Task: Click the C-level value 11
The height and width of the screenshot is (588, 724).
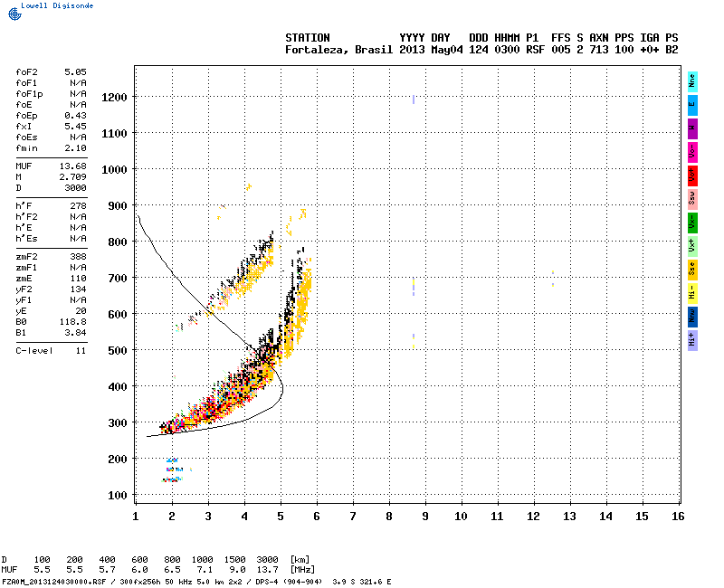Action: pyautogui.click(x=81, y=351)
